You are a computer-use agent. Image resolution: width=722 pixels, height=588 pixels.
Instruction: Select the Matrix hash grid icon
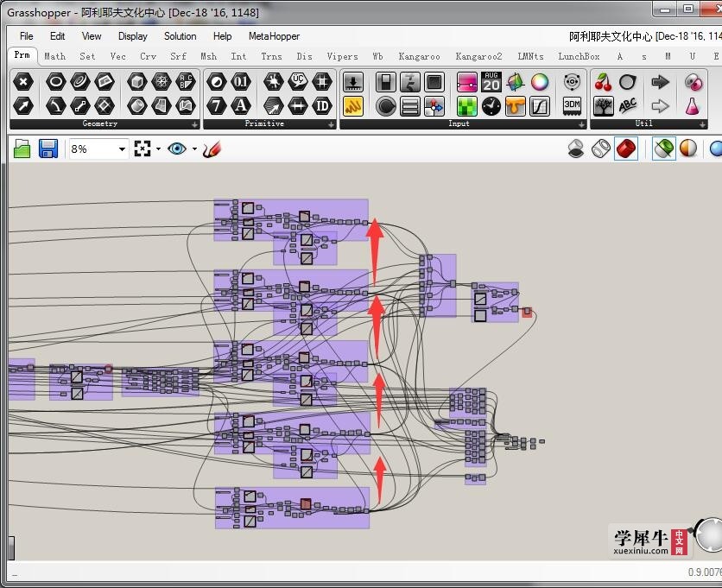(x=322, y=82)
